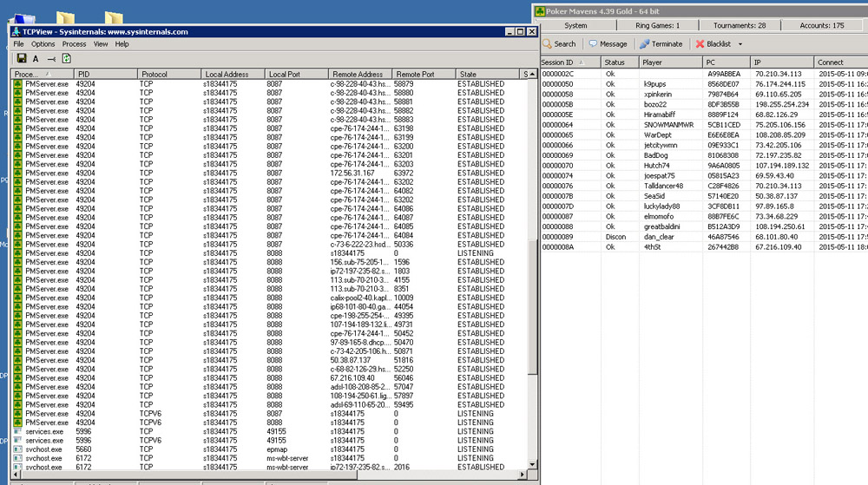Sort by the Session ID column header
This screenshot has height=485, width=868.
click(570, 62)
